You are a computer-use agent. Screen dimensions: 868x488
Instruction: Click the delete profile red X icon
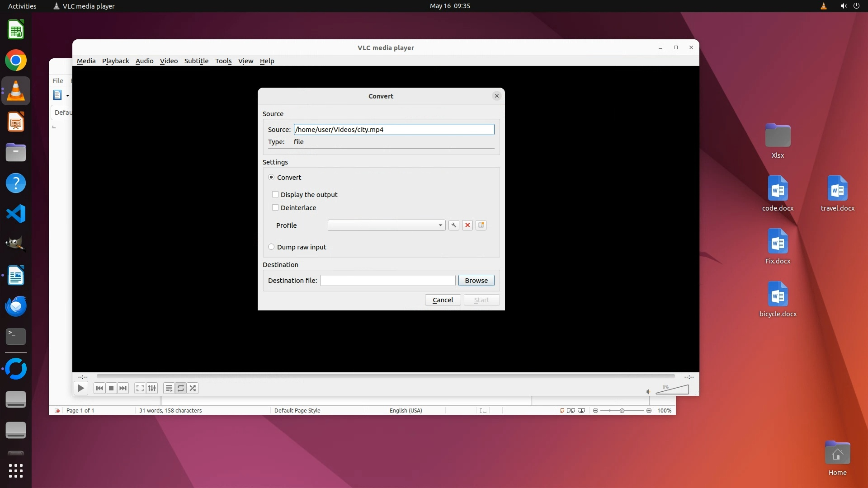click(x=467, y=225)
